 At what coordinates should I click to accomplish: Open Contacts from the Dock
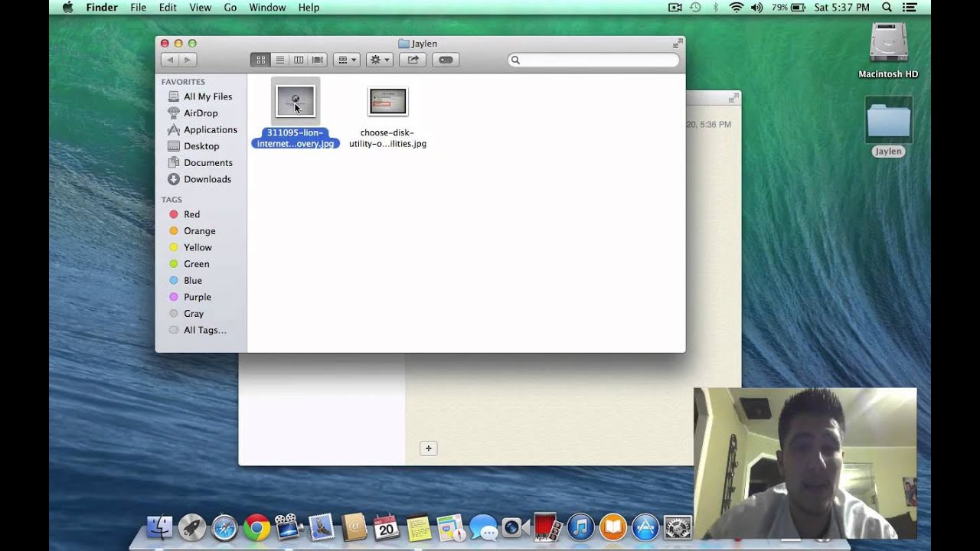point(354,527)
